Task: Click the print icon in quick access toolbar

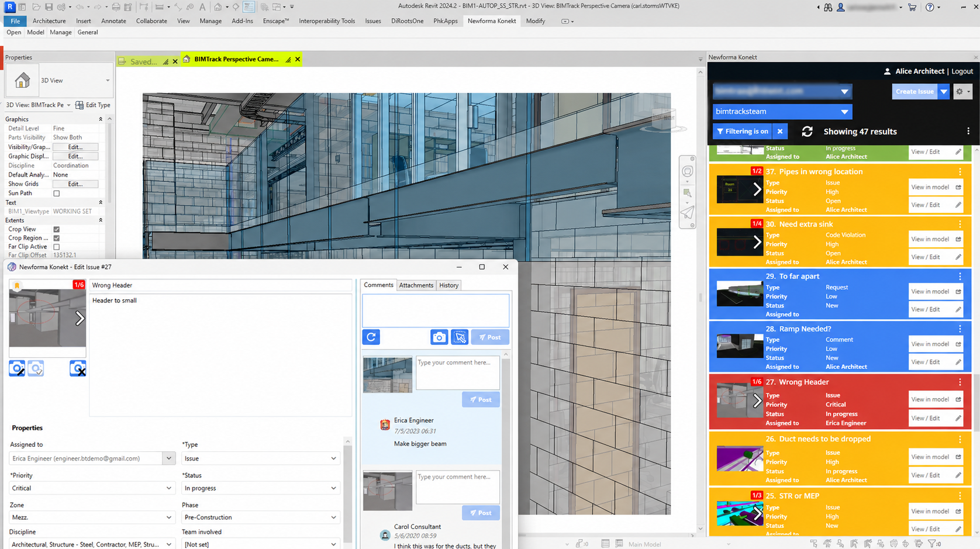Action: click(116, 7)
